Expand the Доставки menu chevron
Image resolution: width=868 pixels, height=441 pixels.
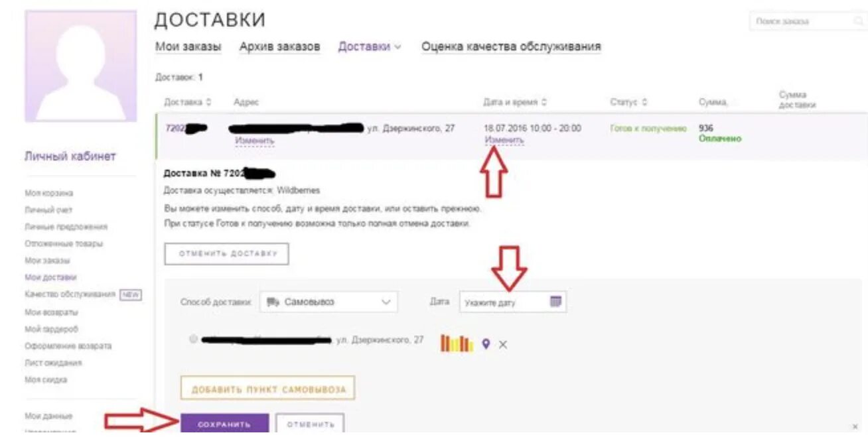(x=398, y=47)
